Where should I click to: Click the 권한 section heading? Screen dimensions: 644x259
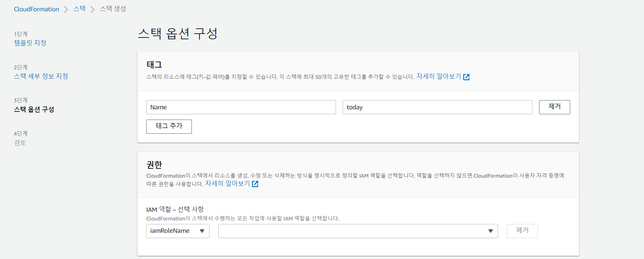(154, 165)
